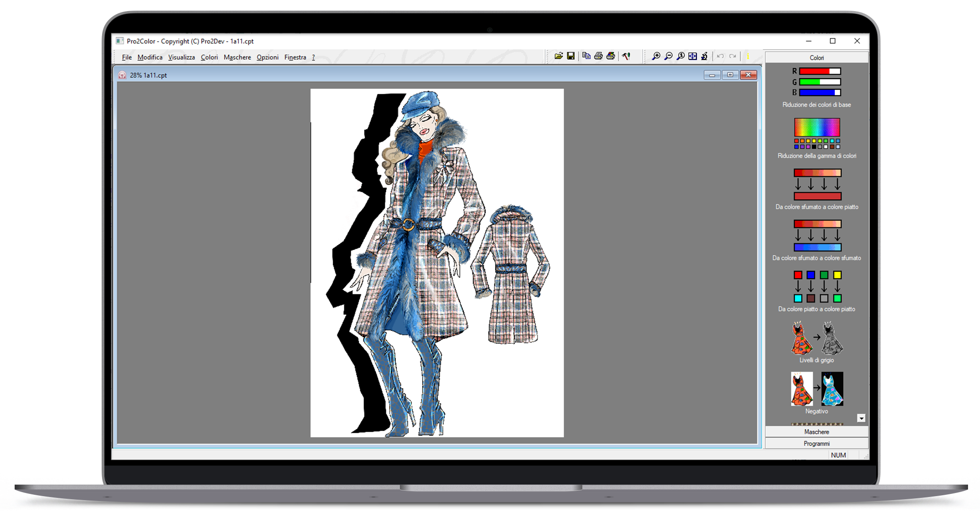
Task: Click the Zoom 1:1 magnifier icon
Action: (x=680, y=56)
